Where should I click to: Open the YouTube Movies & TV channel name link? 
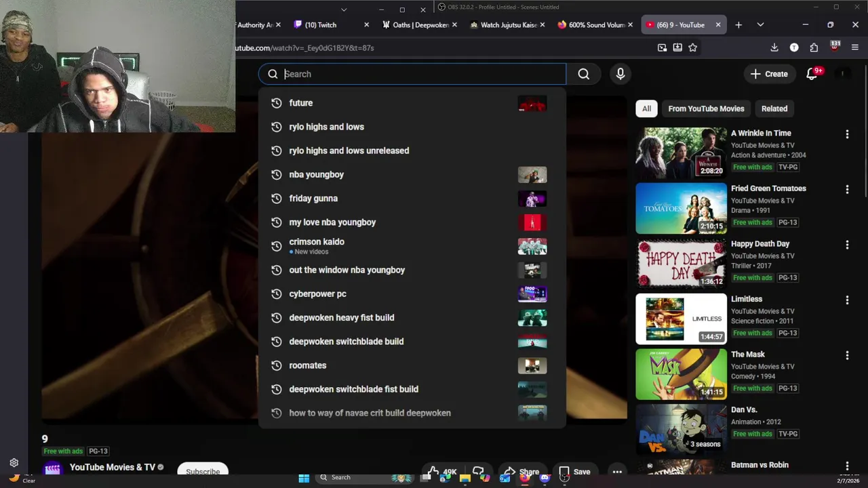pos(113,467)
